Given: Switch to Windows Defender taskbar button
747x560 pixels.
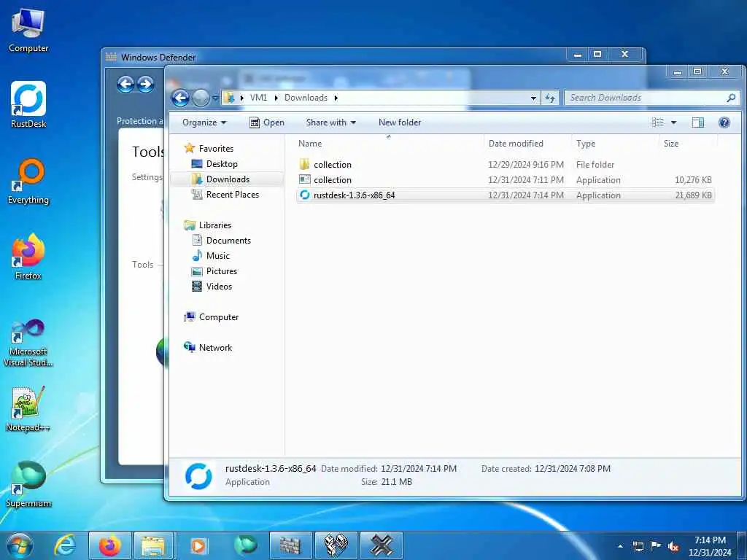Looking at the screenshot, I should [290, 545].
